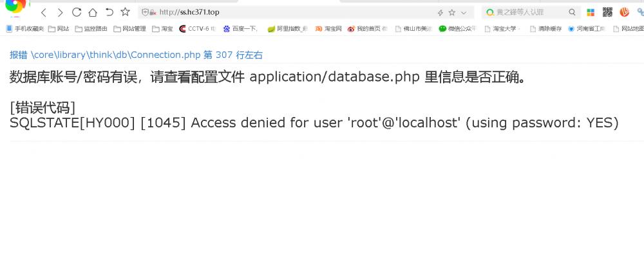Click the 360 search engine logo icon
Screen dimensions: 644x272
coord(490,12)
